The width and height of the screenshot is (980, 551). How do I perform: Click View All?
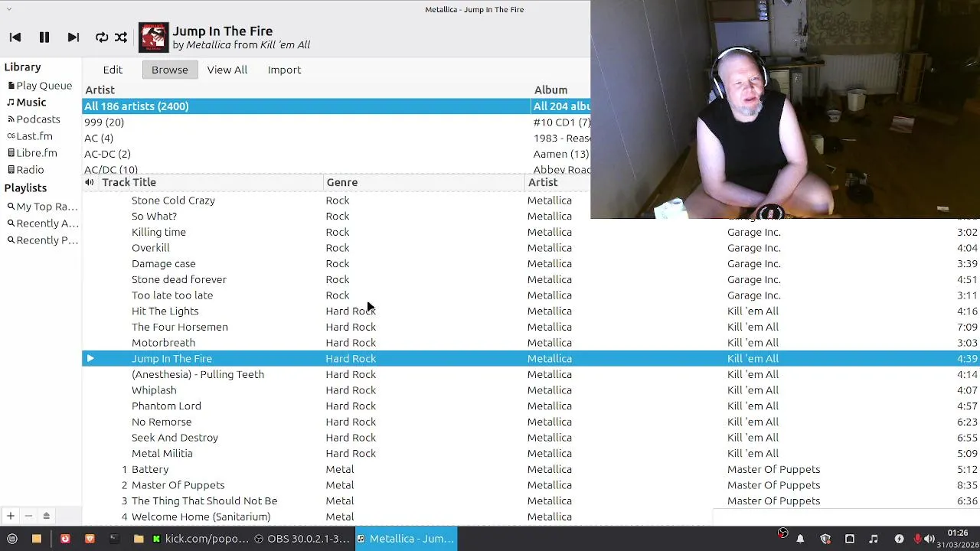[227, 70]
